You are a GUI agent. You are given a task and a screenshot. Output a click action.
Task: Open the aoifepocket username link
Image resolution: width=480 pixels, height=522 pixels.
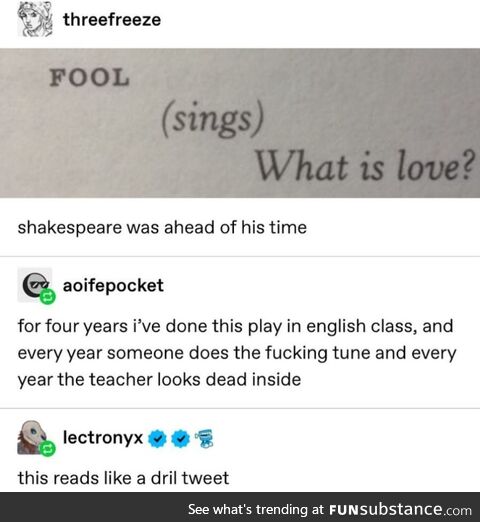point(113,286)
